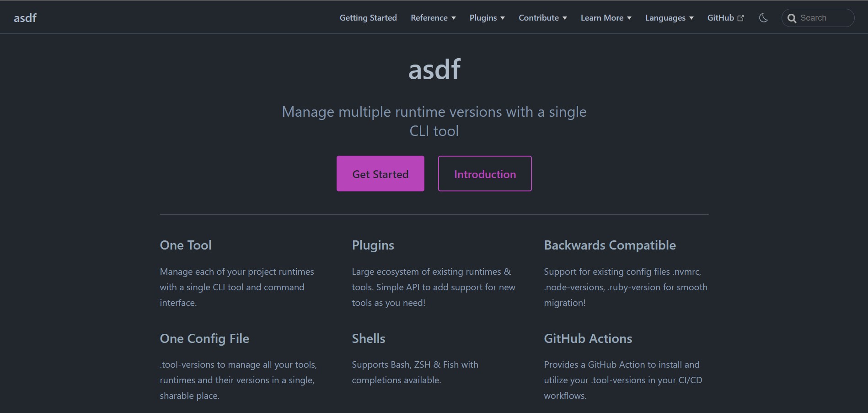Click the GitHub Actions heading
This screenshot has height=413, width=868.
(588, 339)
